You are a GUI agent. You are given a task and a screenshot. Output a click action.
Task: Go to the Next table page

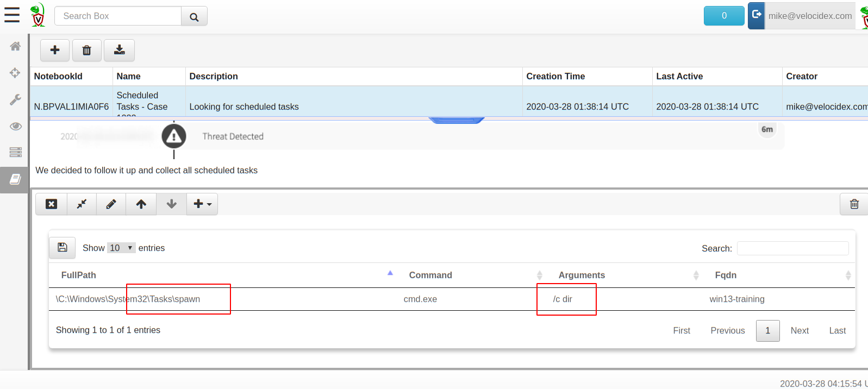(799, 330)
